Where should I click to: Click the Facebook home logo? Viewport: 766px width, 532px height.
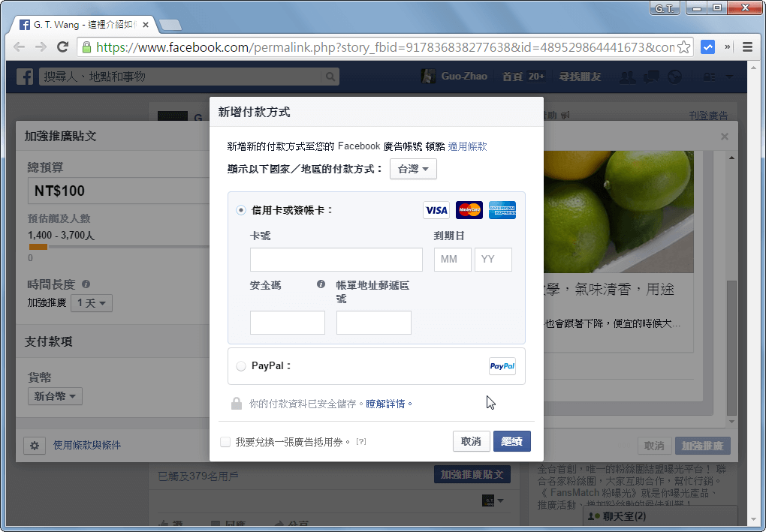[x=23, y=76]
